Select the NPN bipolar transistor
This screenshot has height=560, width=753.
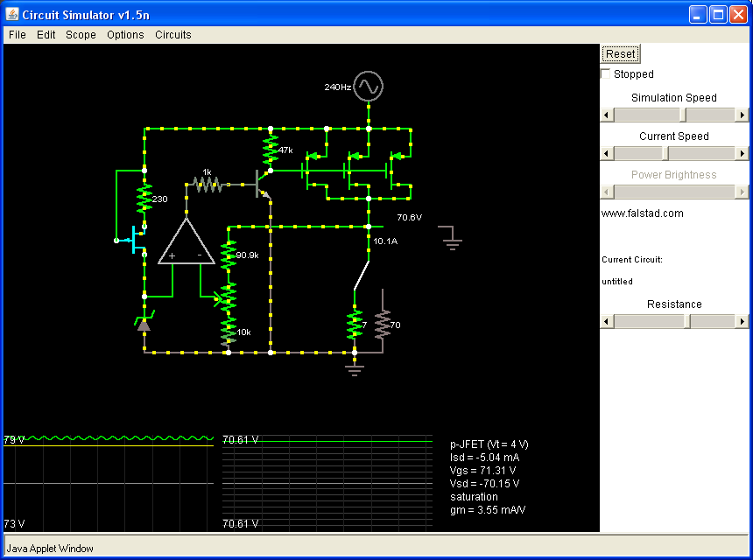tap(264, 184)
